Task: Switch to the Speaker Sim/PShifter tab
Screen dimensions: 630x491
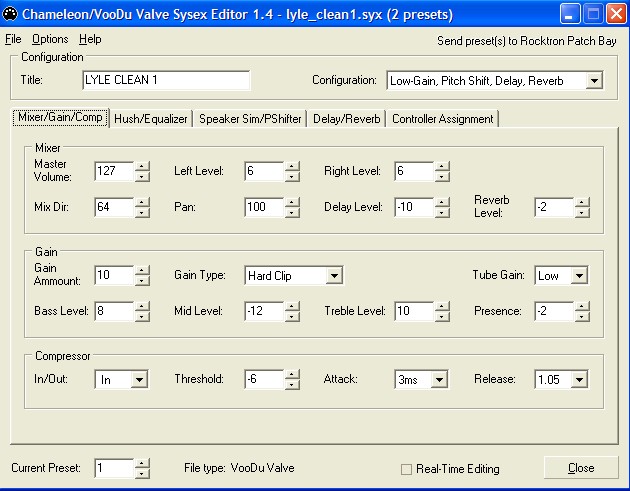Action: (250, 119)
